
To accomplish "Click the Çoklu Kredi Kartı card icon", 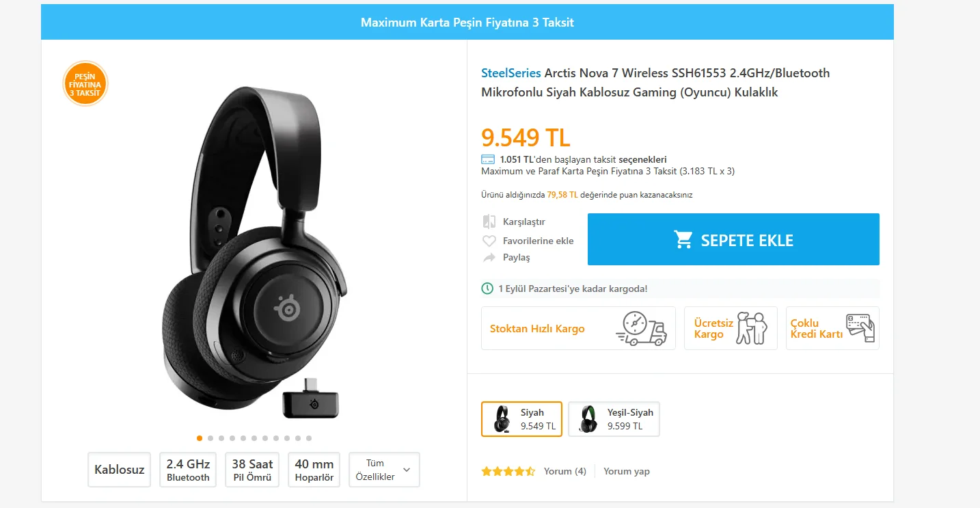I will (x=860, y=328).
